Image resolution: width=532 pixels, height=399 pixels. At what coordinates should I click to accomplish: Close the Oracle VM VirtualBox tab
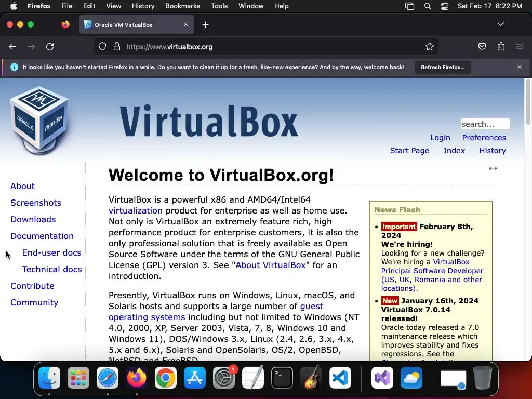coord(186,24)
